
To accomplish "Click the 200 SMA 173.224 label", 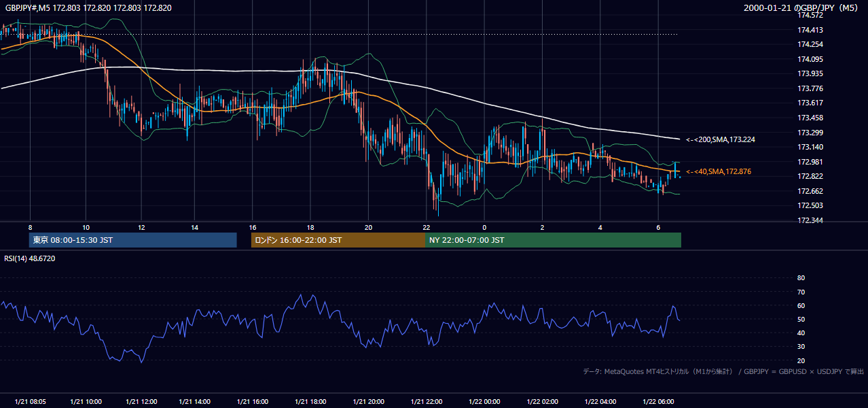I will click(x=721, y=139).
